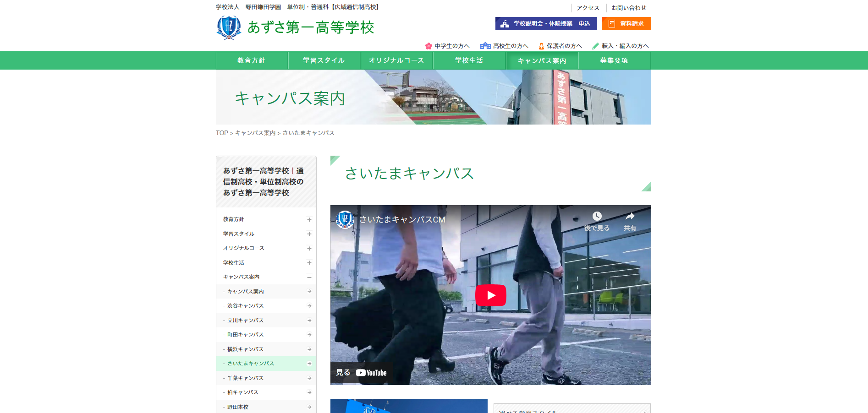Click the school building icon beside 高校生の方へ
This screenshot has height=413, width=868.
pyautogui.click(x=485, y=46)
